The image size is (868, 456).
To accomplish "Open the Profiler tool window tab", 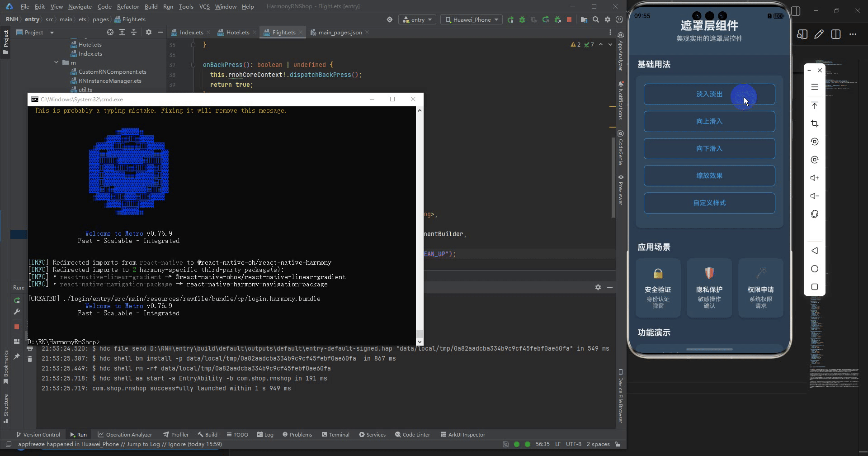I will tap(176, 434).
